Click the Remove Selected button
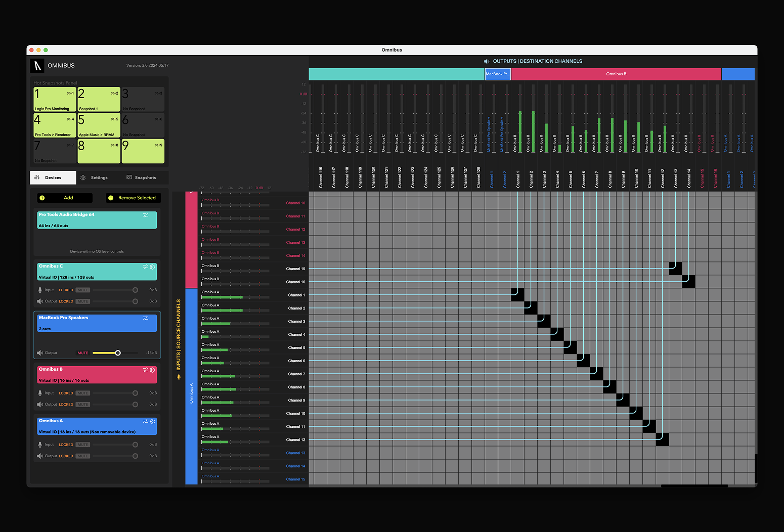 tap(134, 198)
